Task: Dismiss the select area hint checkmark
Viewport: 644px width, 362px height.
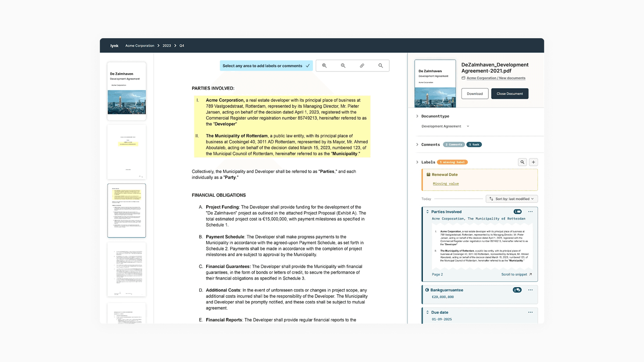Action: [308, 66]
